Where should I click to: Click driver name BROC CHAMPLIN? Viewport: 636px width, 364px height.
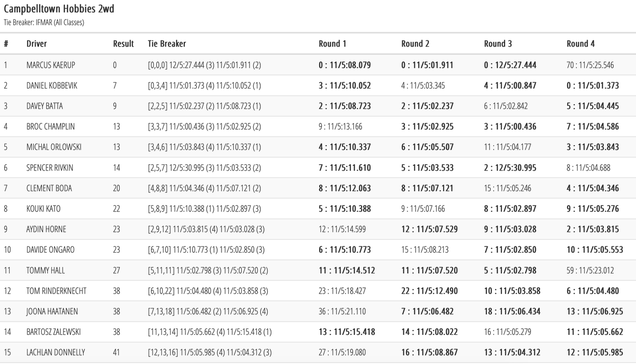50,127
